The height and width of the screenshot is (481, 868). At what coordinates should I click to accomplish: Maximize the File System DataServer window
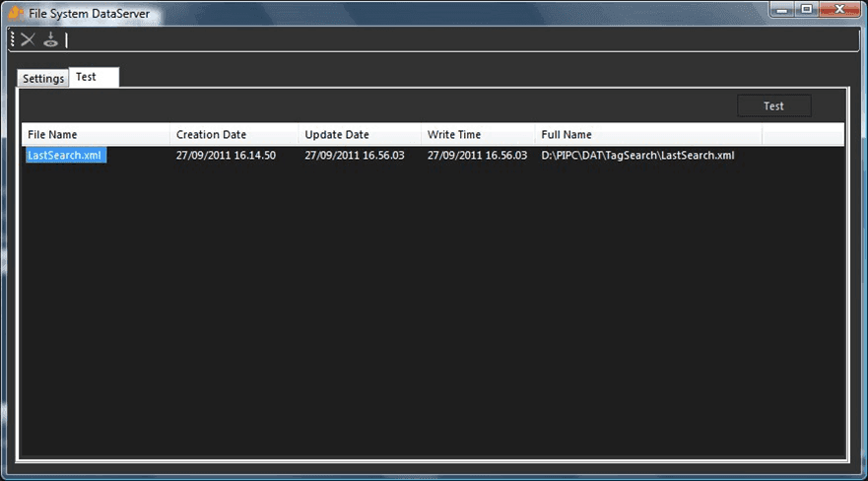pos(807,10)
